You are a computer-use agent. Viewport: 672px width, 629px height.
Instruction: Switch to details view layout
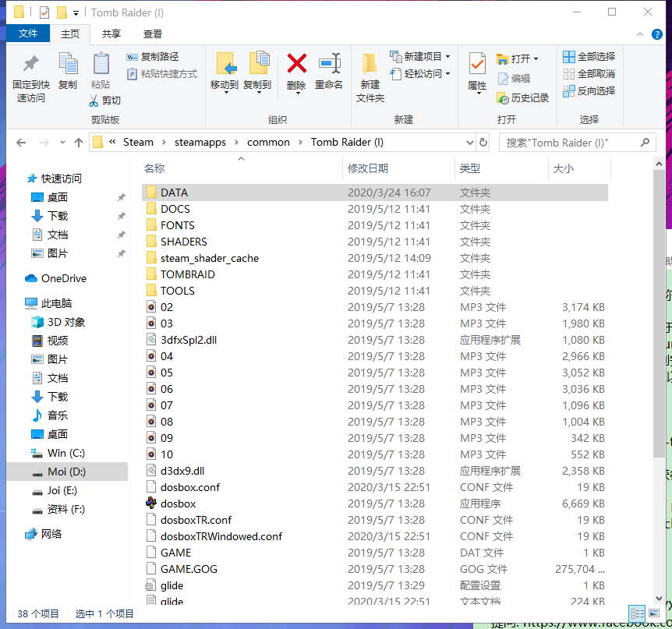[637, 613]
